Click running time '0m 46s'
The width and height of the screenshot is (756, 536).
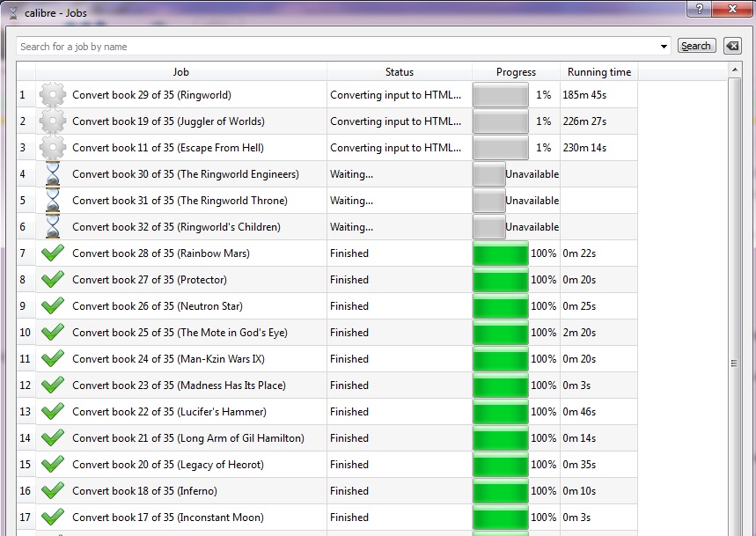pyautogui.click(x=579, y=412)
